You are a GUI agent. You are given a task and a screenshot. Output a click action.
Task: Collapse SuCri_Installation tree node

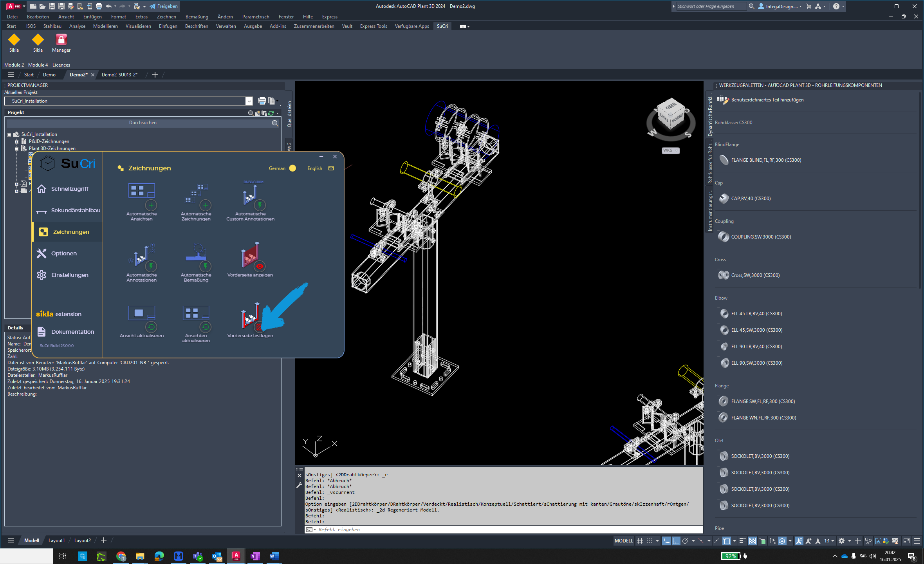tap(9, 135)
